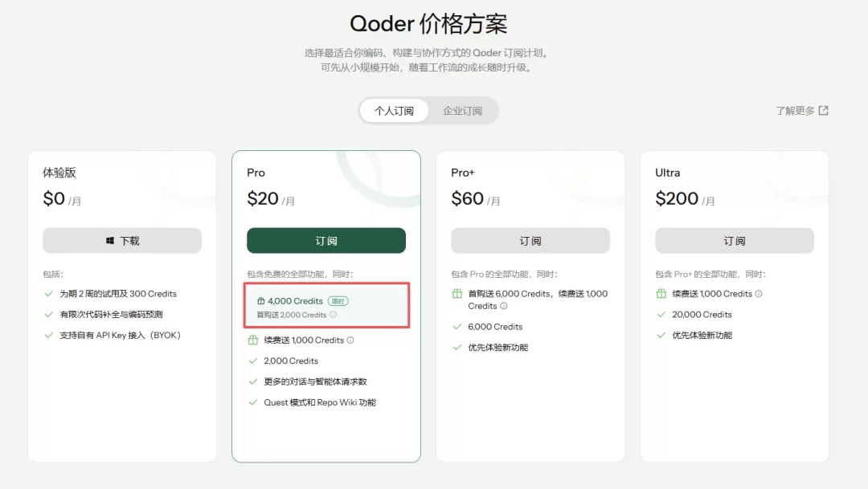The width and height of the screenshot is (868, 489).
Task: Click the 下载 button in 体验版 plan
Action: click(122, 241)
